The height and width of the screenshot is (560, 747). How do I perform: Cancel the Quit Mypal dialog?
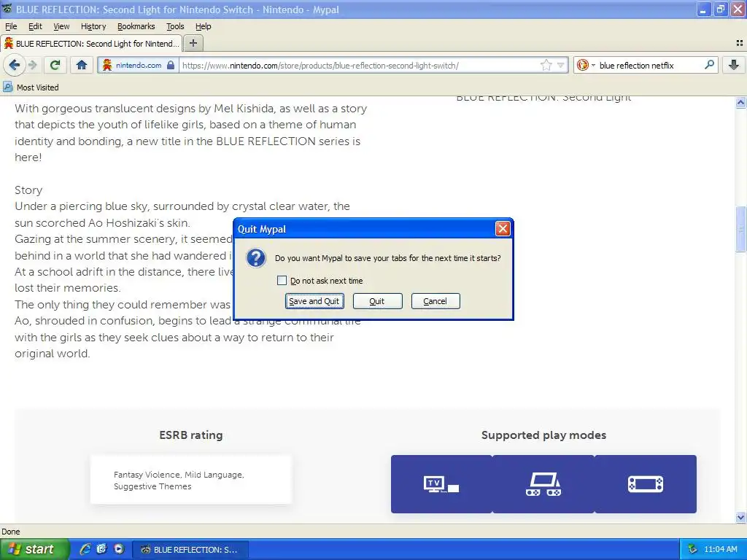coord(436,301)
